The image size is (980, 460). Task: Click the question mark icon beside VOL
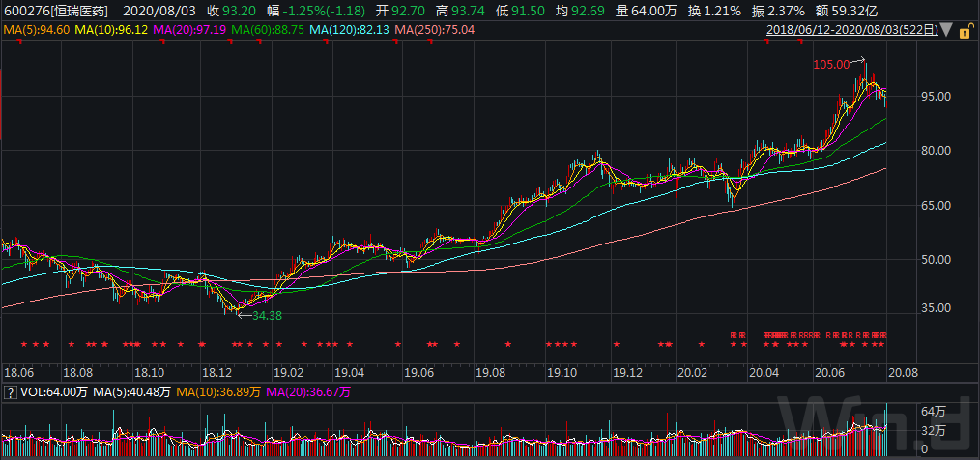(10, 392)
